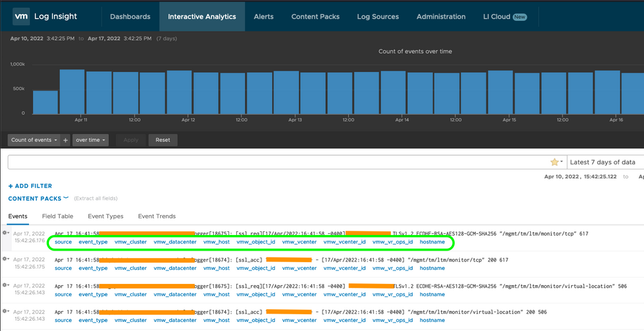
Task: Click vmw_cluster of ssl_req virtual-location 506 event
Action: click(x=131, y=294)
